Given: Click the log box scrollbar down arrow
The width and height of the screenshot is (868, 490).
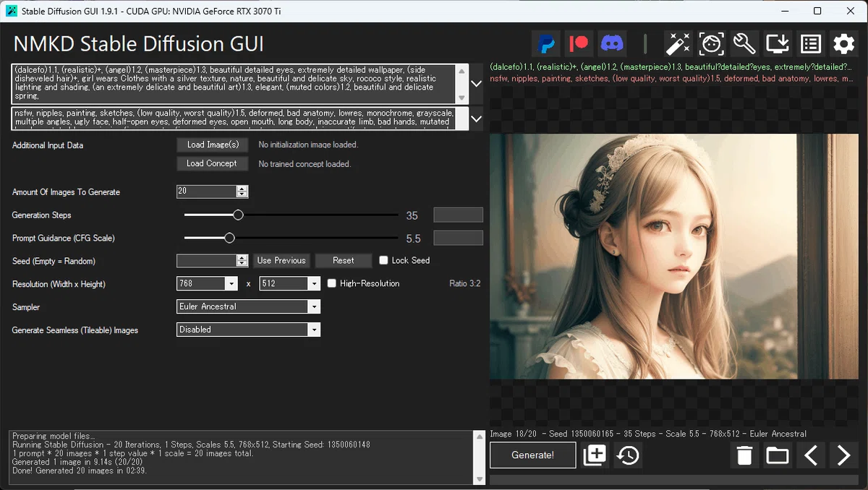Looking at the screenshot, I should coord(478,478).
